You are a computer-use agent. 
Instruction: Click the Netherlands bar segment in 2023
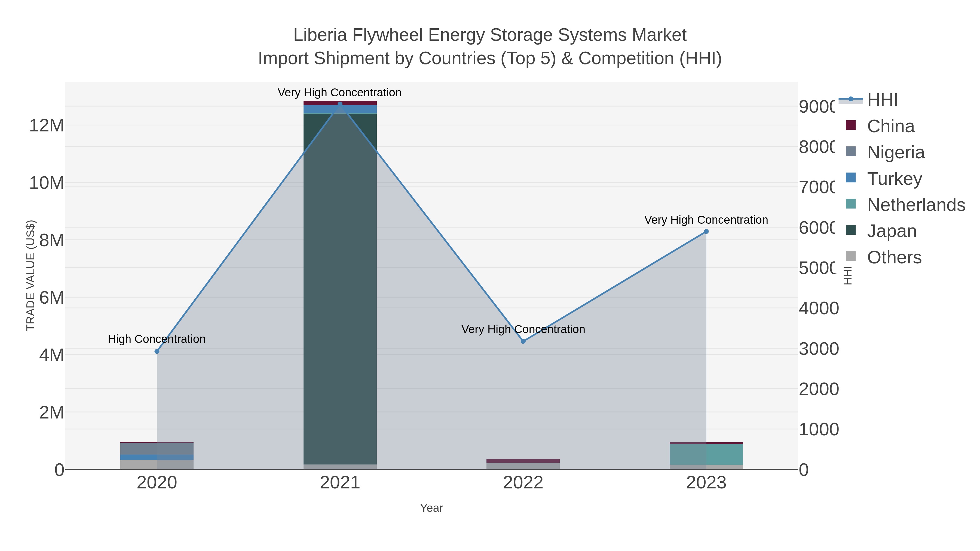click(706, 454)
